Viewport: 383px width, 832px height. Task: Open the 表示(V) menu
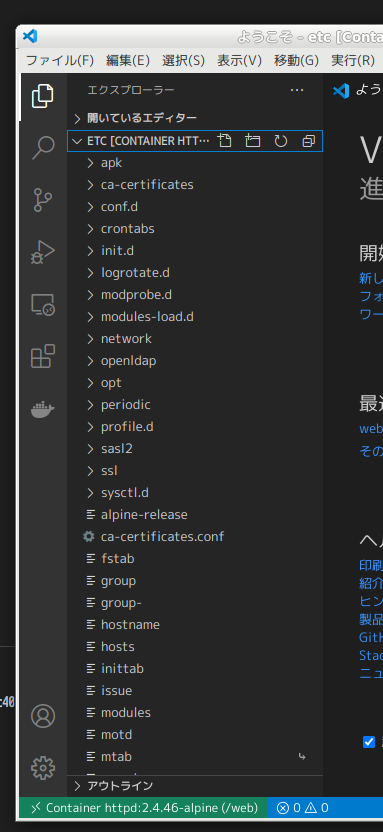click(x=239, y=60)
